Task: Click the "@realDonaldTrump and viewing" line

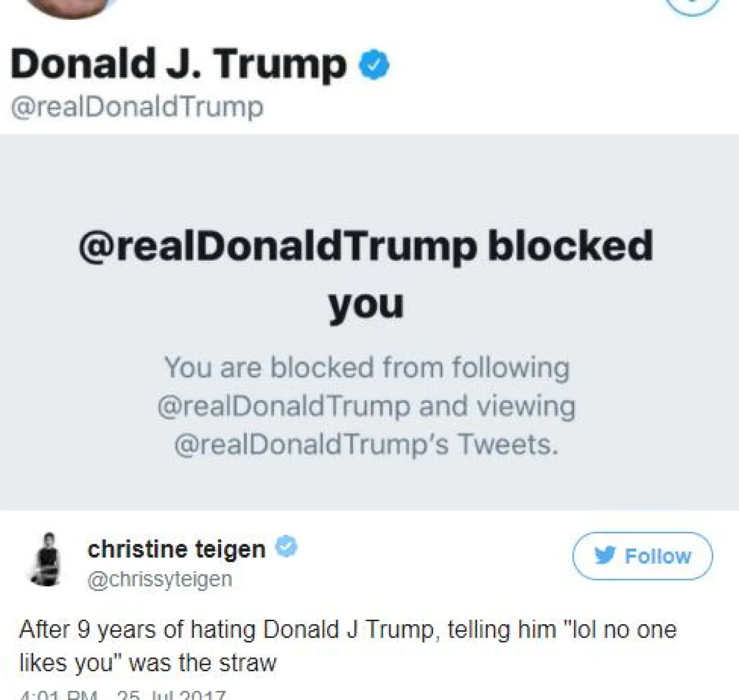Action: (x=366, y=407)
